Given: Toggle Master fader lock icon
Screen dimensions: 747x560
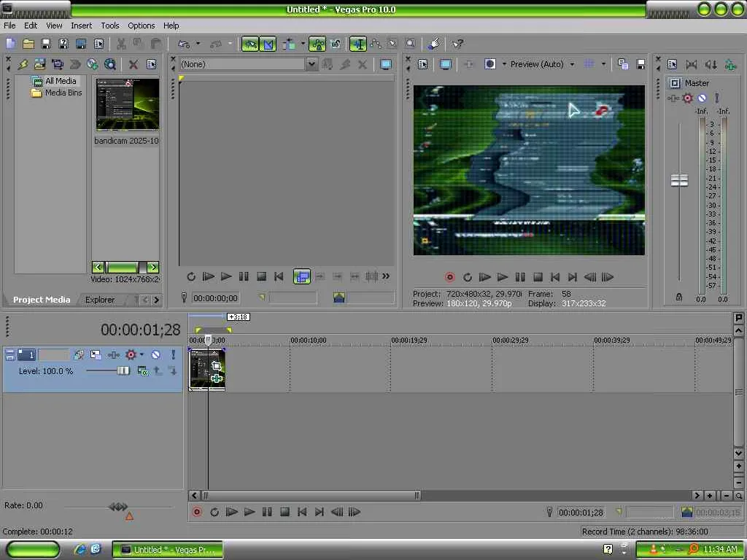Looking at the screenshot, I should [x=679, y=297].
